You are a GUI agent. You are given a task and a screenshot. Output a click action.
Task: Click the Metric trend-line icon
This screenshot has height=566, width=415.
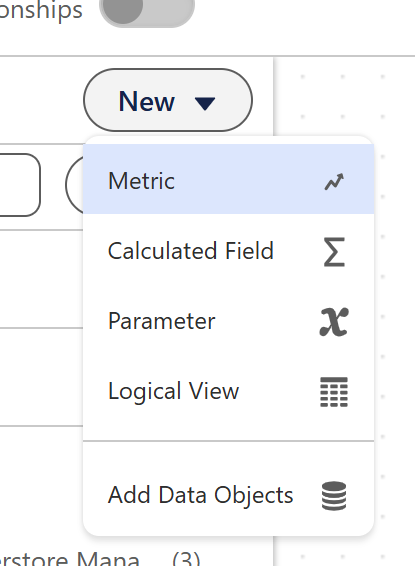tap(334, 181)
